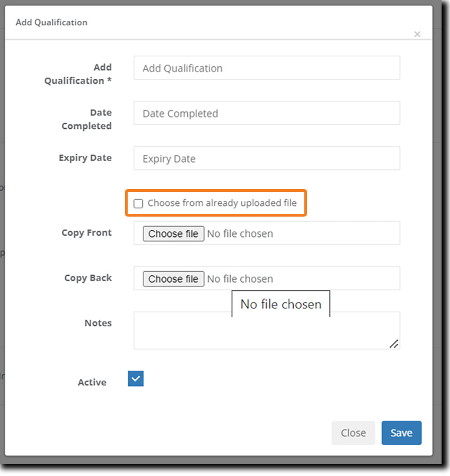
Task: Click the 'Copy Back' field label
Action: point(88,278)
